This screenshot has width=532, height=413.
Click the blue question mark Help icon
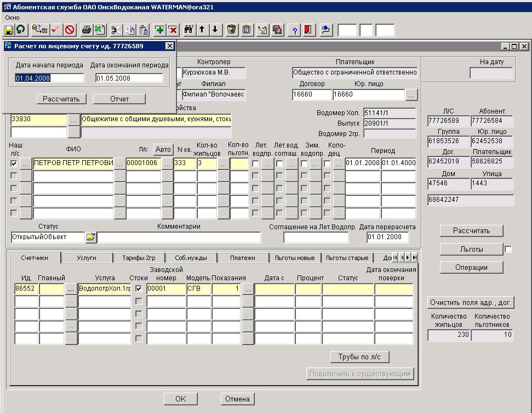pos(295,30)
